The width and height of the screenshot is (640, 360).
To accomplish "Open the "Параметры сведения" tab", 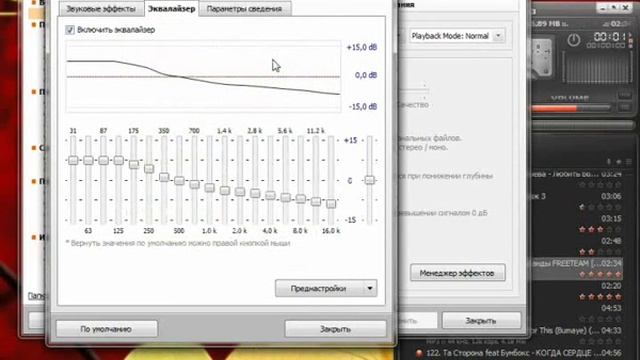I will [x=244, y=9].
